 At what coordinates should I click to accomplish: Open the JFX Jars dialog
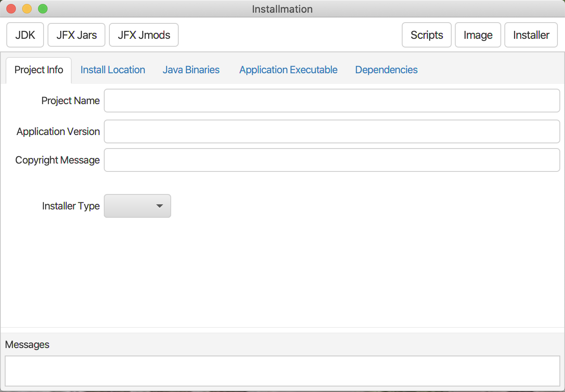76,35
